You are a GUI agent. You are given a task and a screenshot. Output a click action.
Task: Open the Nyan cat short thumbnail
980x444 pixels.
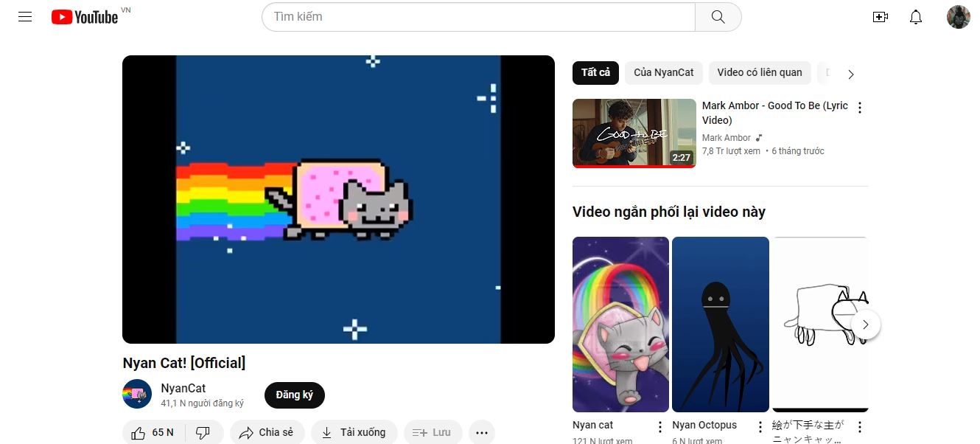click(620, 325)
